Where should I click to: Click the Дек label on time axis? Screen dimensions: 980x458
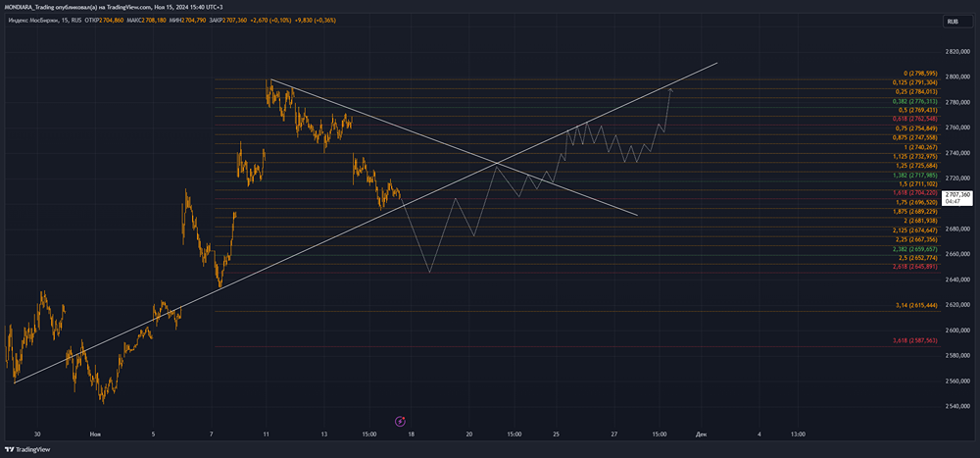pos(700,433)
